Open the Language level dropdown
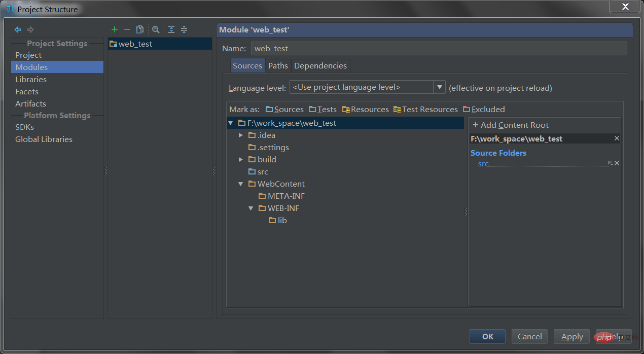Viewport: 644px width, 354px height. pos(439,87)
